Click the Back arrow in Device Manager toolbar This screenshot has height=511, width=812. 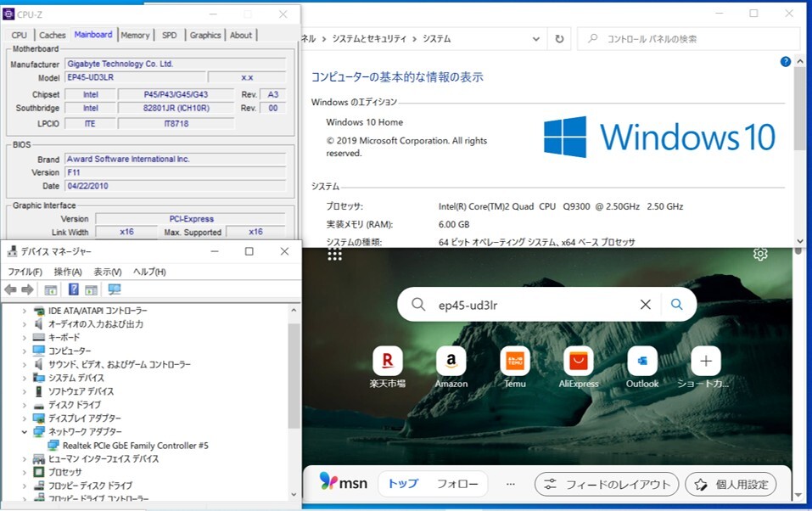pos(10,289)
